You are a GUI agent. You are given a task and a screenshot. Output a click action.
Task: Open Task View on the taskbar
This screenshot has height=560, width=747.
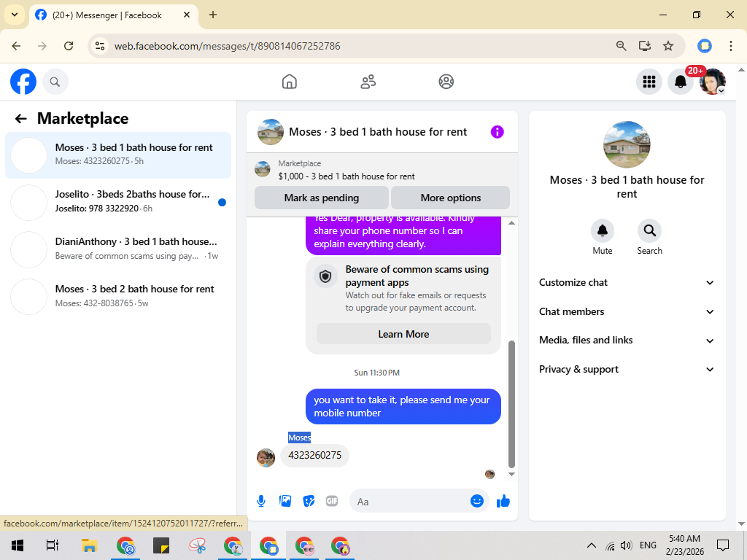[52, 545]
